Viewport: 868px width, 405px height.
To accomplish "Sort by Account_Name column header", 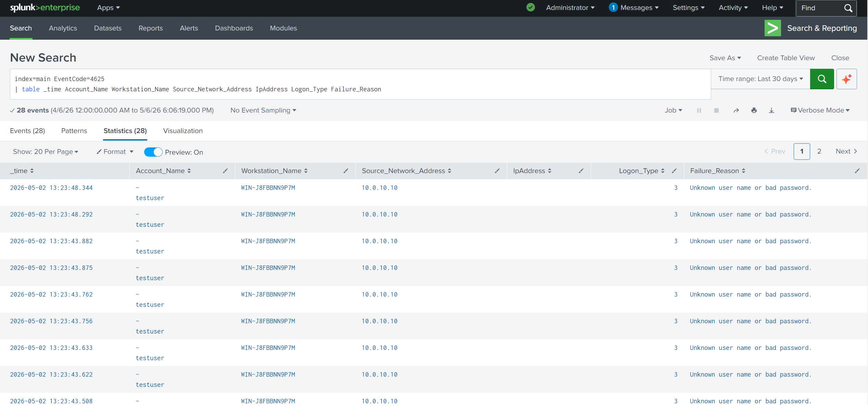I will [x=163, y=171].
